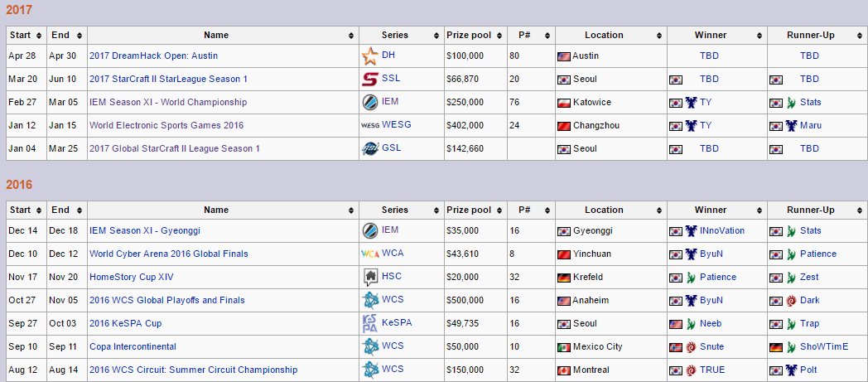Open 2017 DreamHack Open: Austin link
The width and height of the screenshot is (868, 382).
pyautogui.click(x=153, y=56)
